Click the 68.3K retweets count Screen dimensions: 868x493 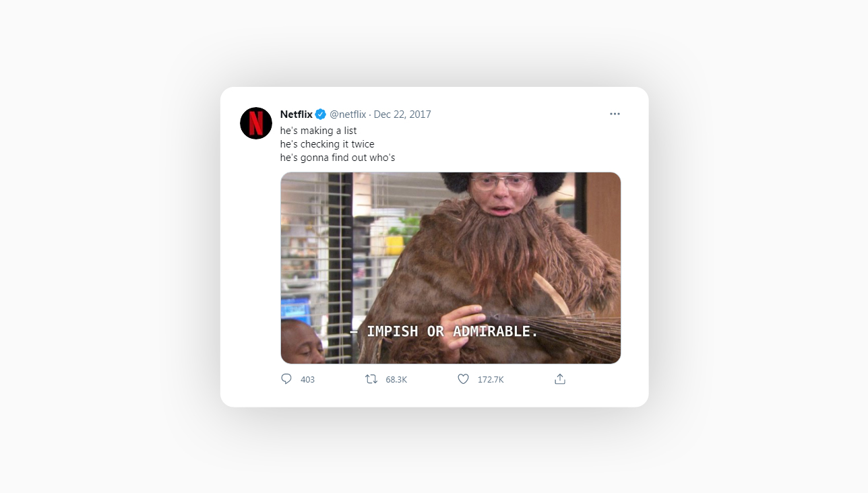coord(396,380)
